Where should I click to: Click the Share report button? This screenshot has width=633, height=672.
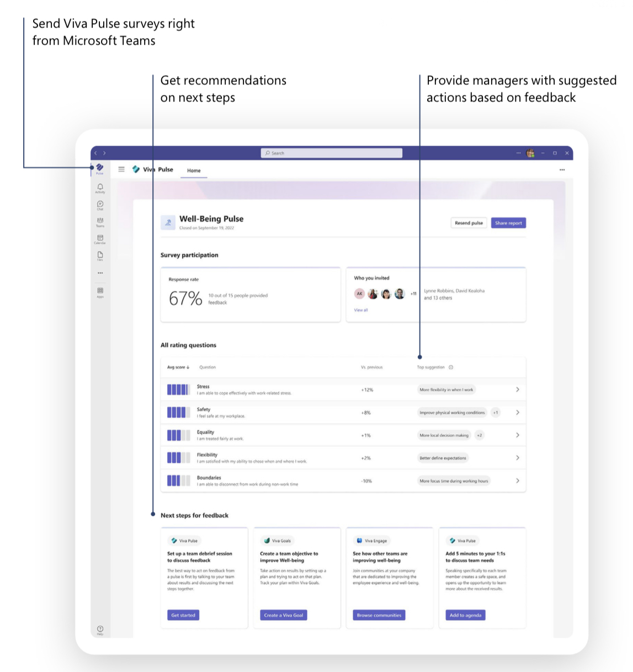[x=508, y=223]
